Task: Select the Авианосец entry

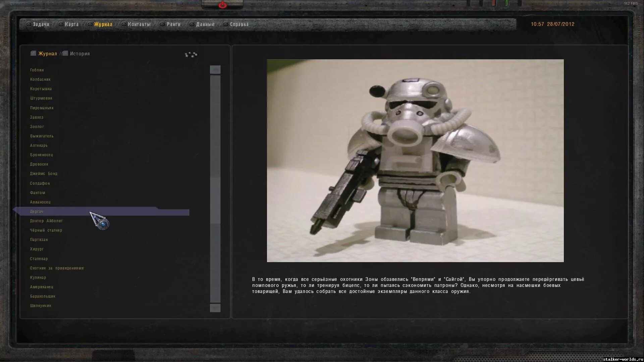Action: (40, 202)
